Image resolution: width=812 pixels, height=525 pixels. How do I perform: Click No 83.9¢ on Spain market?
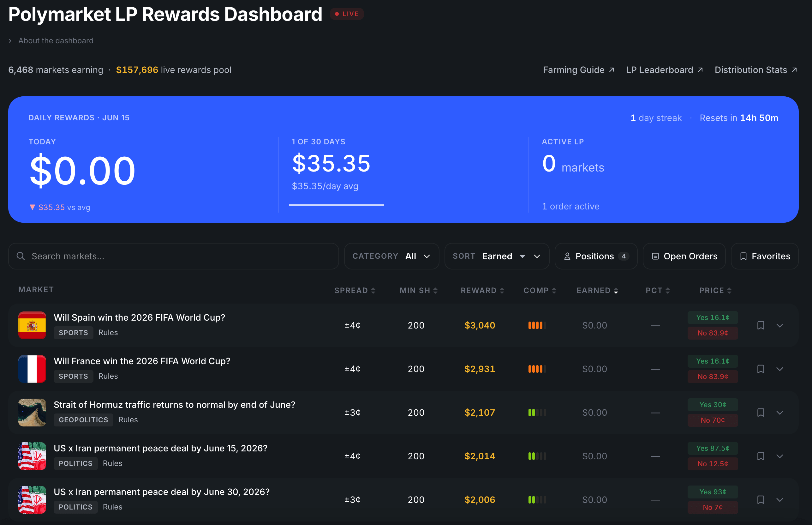click(x=713, y=333)
